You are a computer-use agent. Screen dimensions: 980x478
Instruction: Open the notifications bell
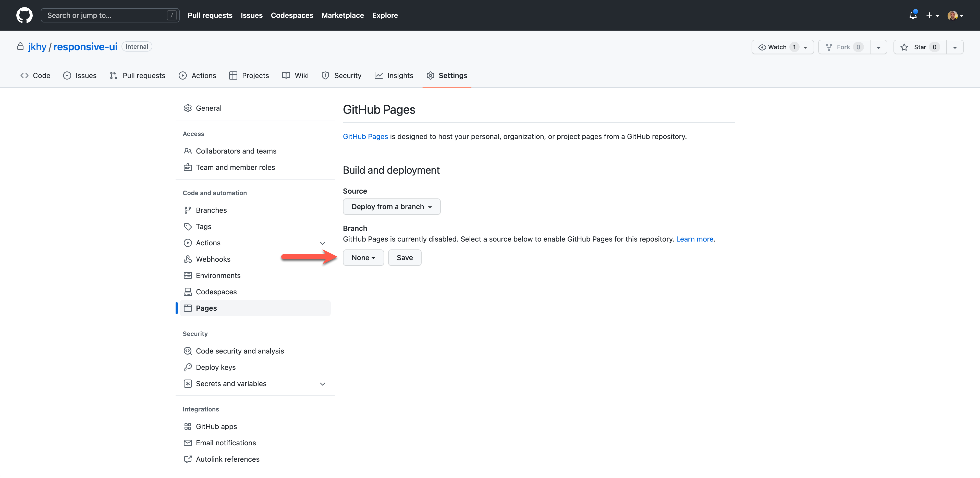click(913, 15)
